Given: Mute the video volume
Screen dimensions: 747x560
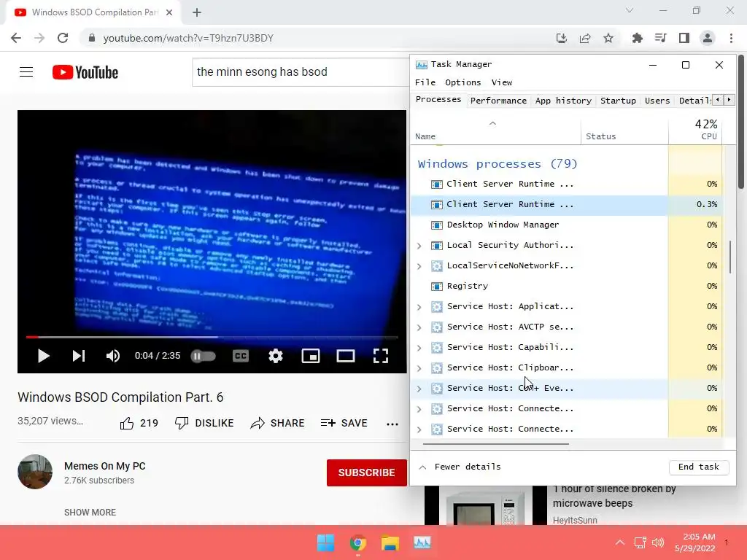Looking at the screenshot, I should [x=113, y=356].
